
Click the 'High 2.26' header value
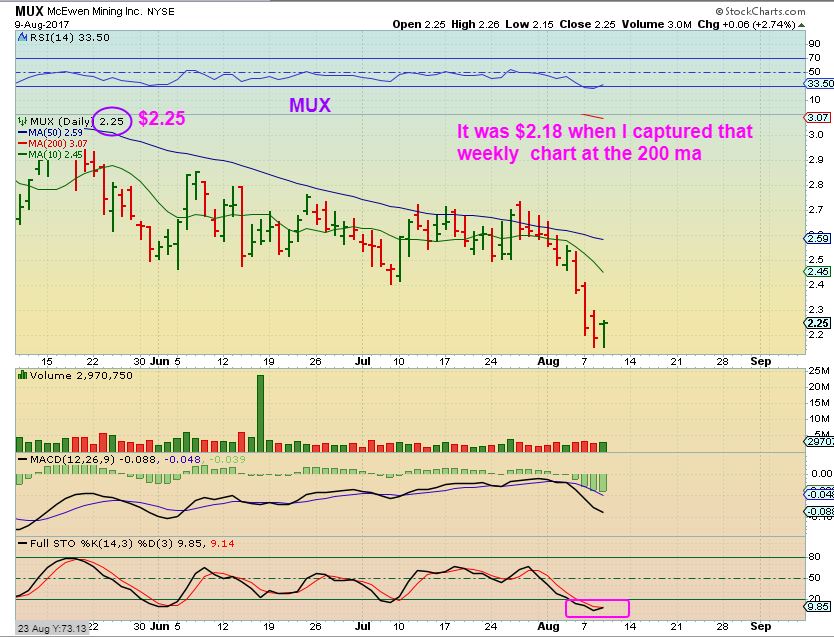coord(475,24)
